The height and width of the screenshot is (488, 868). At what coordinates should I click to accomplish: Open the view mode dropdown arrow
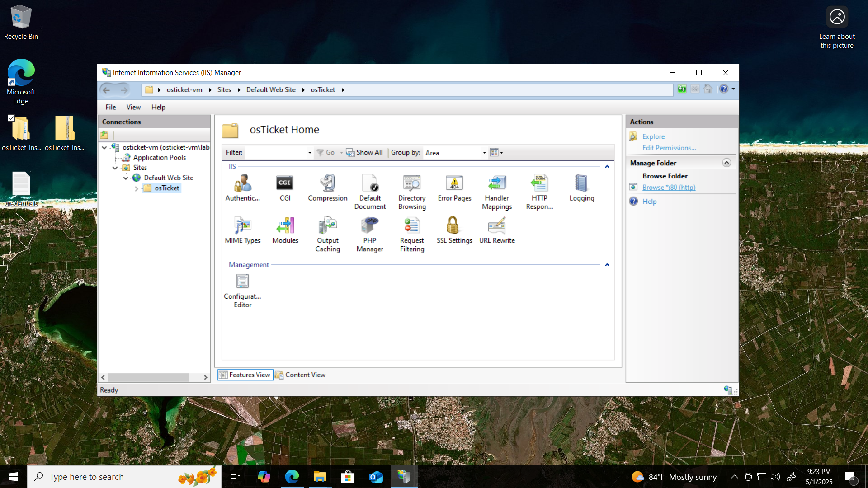tap(501, 153)
